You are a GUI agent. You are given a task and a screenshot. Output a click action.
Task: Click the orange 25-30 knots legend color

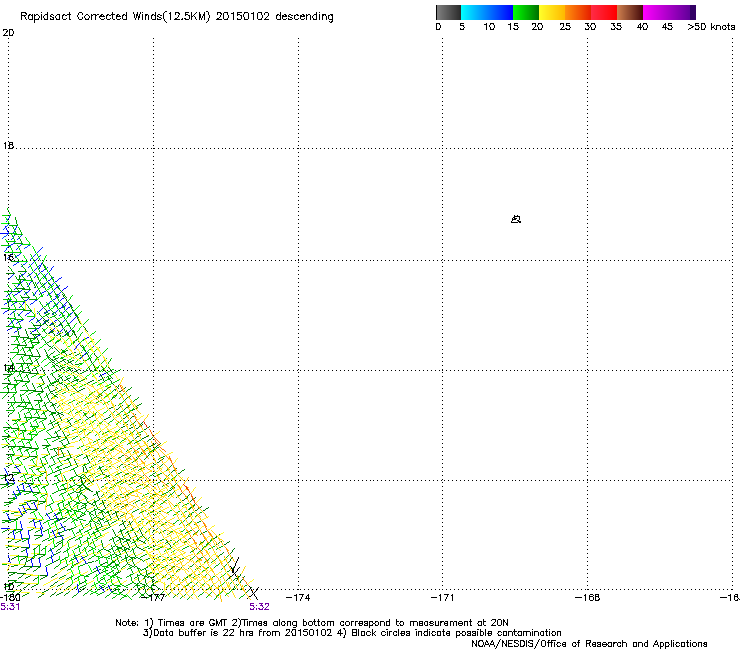(x=578, y=12)
